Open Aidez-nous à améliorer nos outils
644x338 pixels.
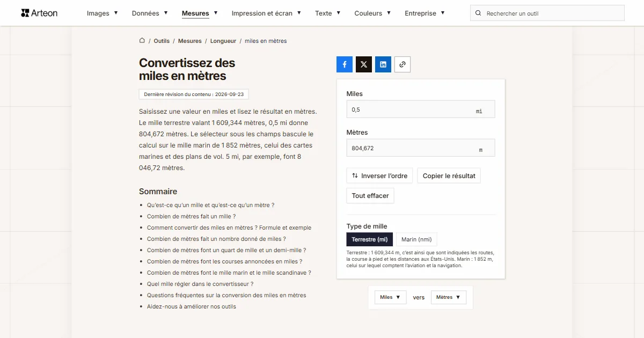192,306
